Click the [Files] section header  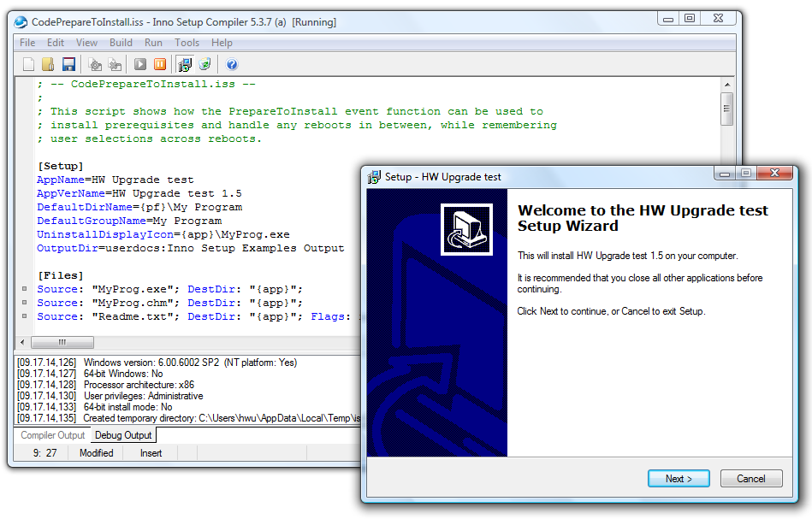(60, 275)
